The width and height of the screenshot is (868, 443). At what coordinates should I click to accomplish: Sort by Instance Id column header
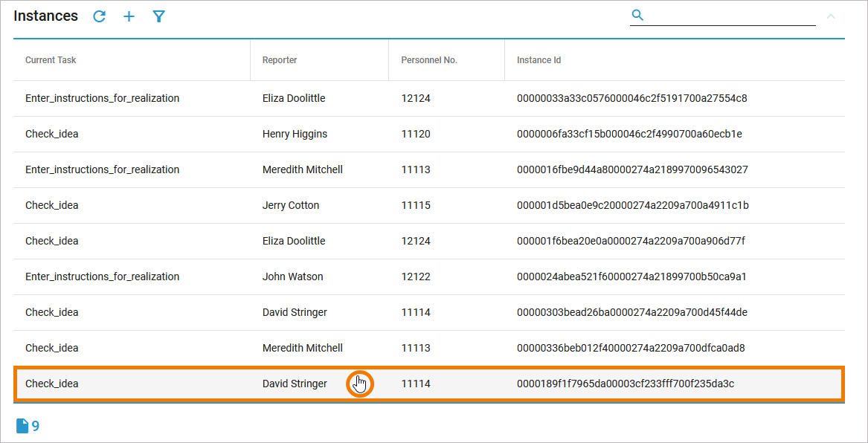coord(539,60)
